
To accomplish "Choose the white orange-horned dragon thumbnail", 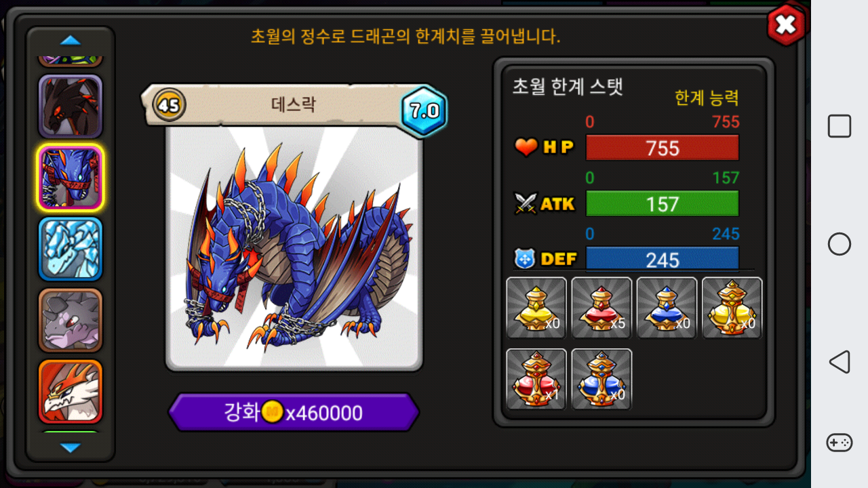I will (71, 391).
